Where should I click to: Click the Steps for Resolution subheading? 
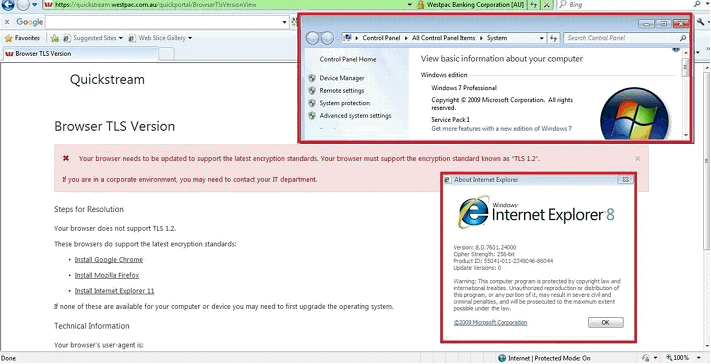coord(89,209)
